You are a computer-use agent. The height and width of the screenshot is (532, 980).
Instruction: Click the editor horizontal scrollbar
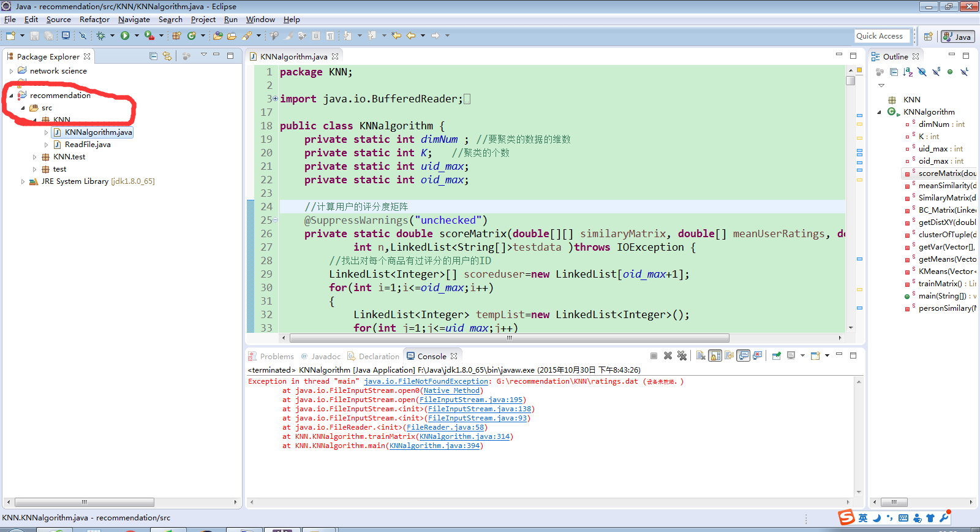510,338
